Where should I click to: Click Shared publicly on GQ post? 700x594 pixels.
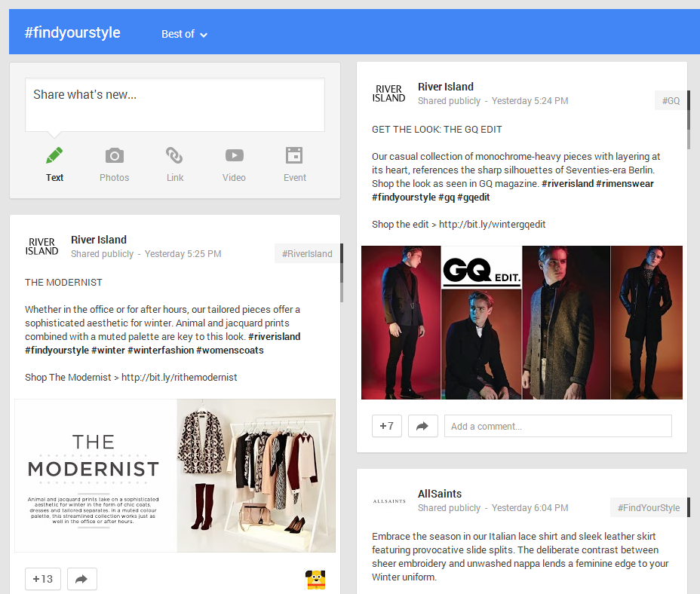pos(449,101)
